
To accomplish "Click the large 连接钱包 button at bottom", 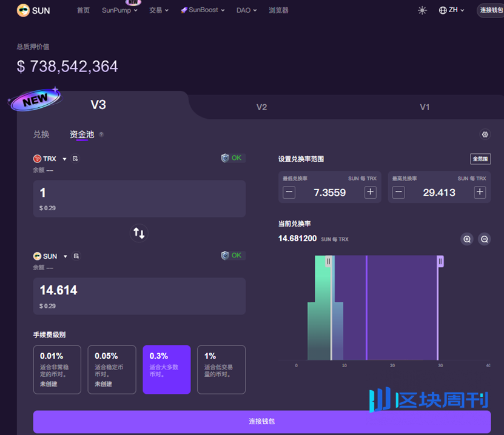I will 261,421.
